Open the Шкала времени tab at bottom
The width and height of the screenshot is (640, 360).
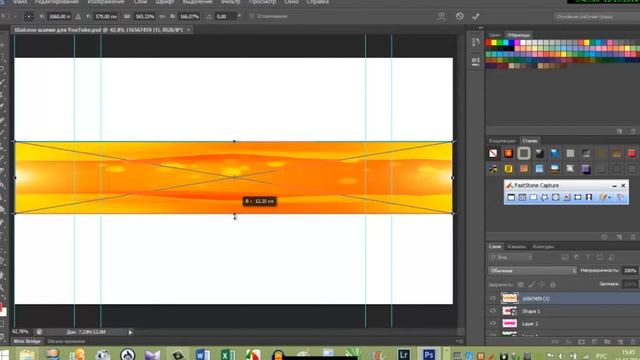(66, 341)
